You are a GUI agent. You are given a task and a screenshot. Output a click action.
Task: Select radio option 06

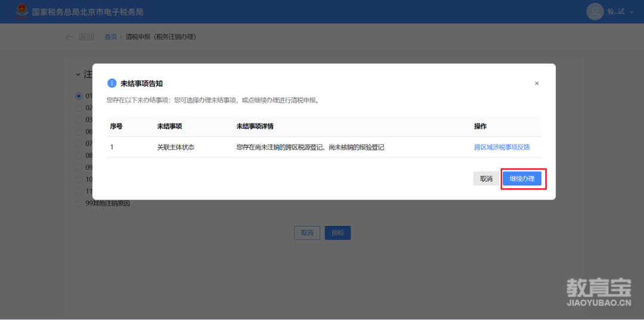click(x=79, y=132)
